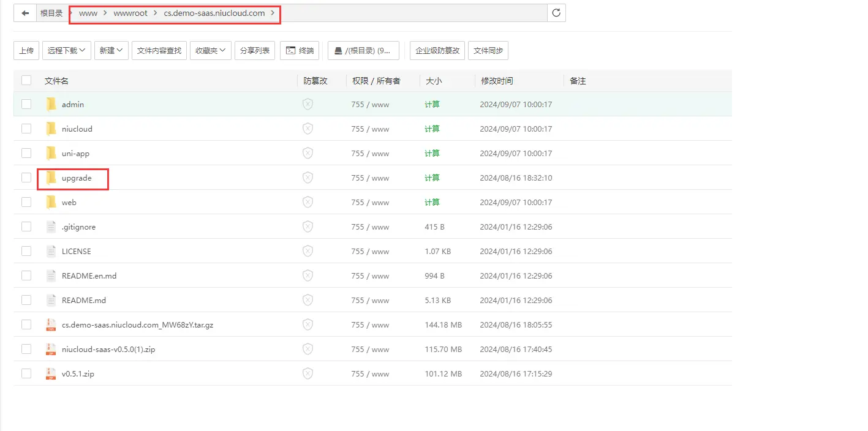This screenshot has width=868, height=431.
Task: Click shield icon in the LICENSE row
Action: [x=308, y=252]
